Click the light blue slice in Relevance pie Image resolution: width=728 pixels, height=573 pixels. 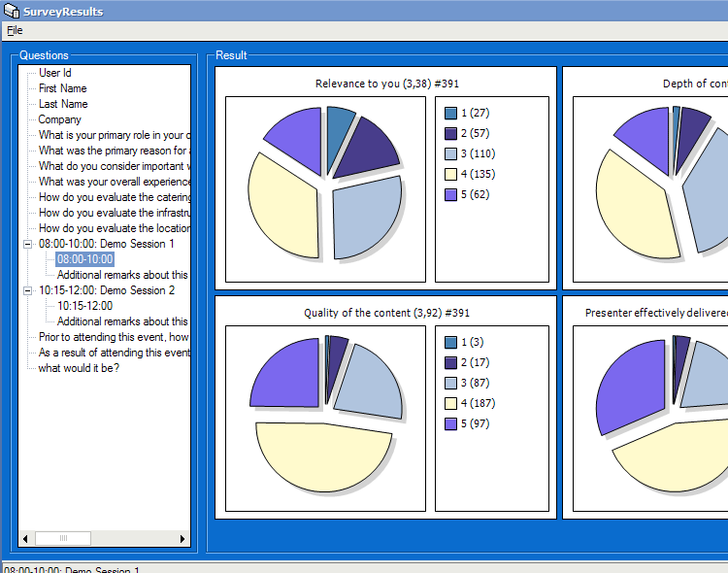point(367,219)
